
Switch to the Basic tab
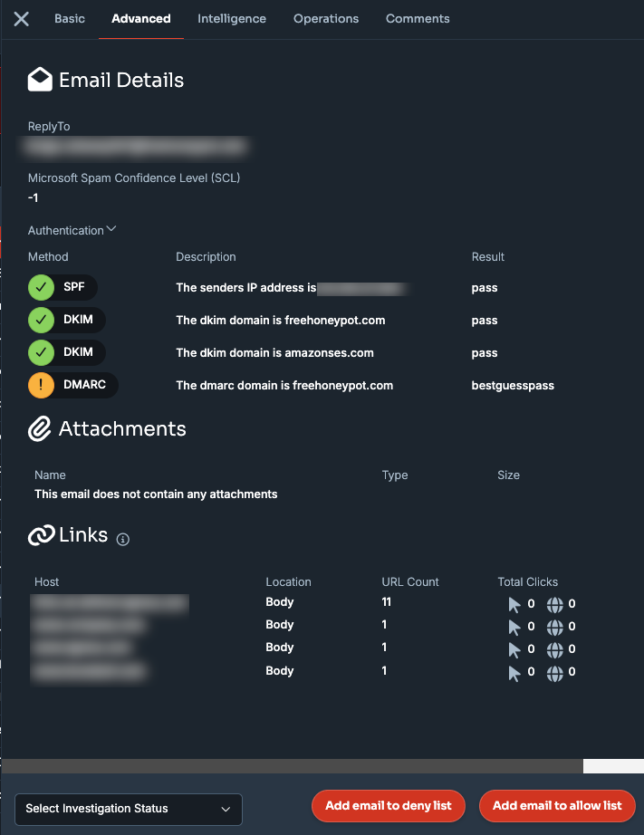coord(70,19)
